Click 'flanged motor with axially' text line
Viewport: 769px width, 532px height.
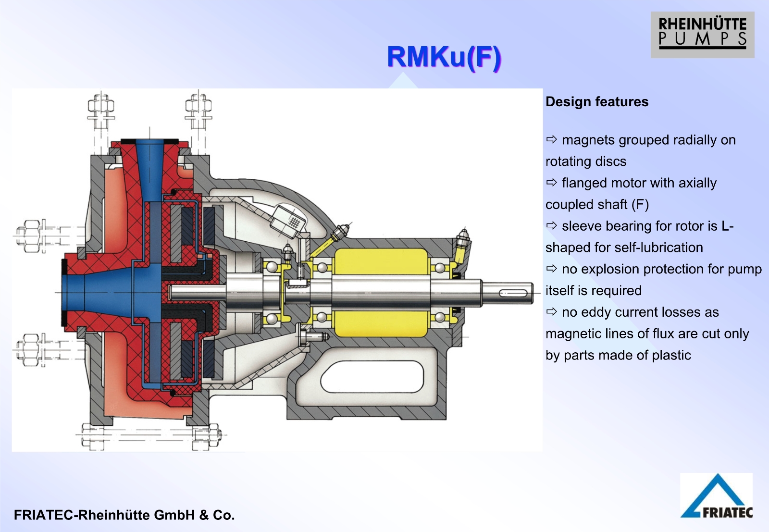pos(639,183)
